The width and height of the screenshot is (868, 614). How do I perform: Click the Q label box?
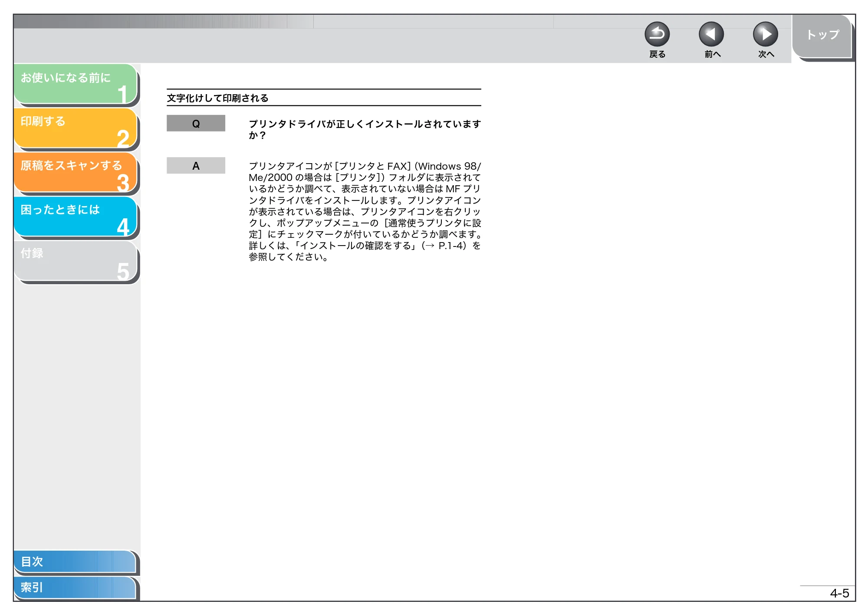click(196, 123)
